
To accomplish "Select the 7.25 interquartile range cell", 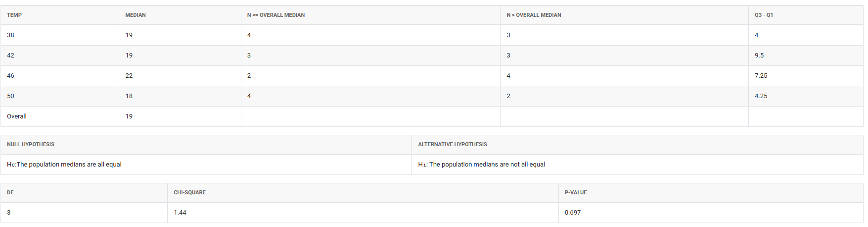I will click(761, 76).
